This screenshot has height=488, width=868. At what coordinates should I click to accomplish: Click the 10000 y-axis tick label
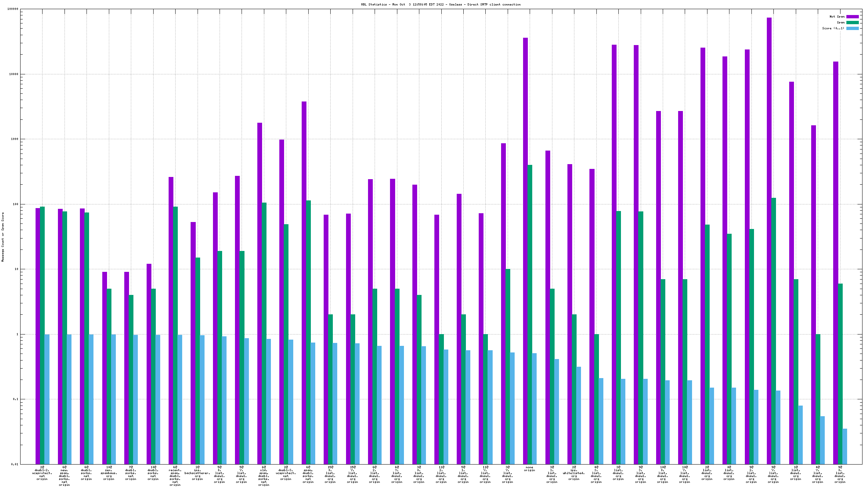point(14,74)
